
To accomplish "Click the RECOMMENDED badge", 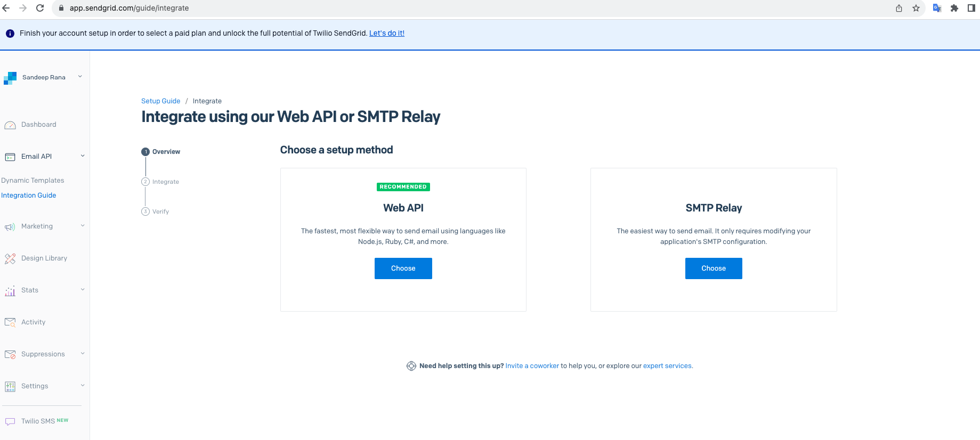I will click(403, 187).
